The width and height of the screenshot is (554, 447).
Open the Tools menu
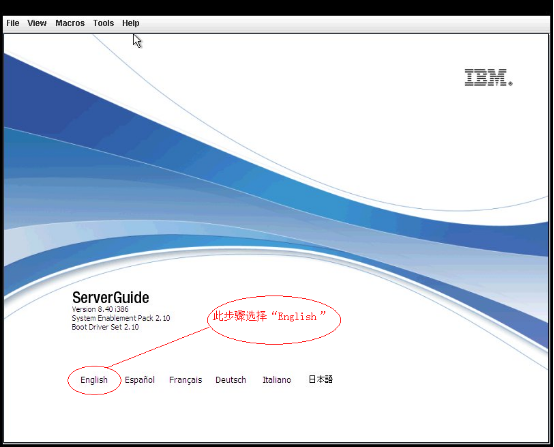click(104, 23)
